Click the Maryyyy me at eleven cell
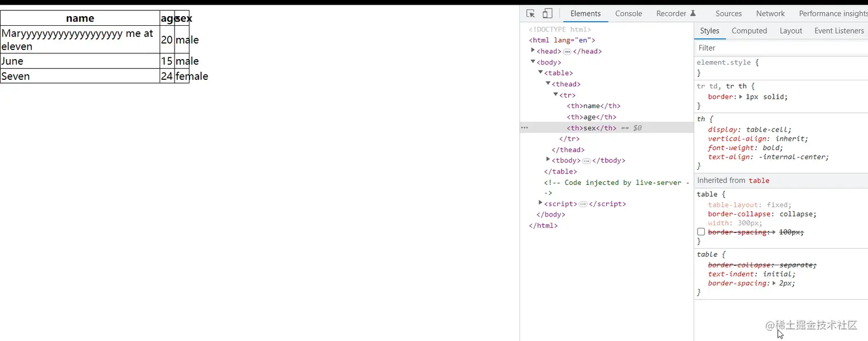This screenshot has width=868, height=341. coord(80,40)
